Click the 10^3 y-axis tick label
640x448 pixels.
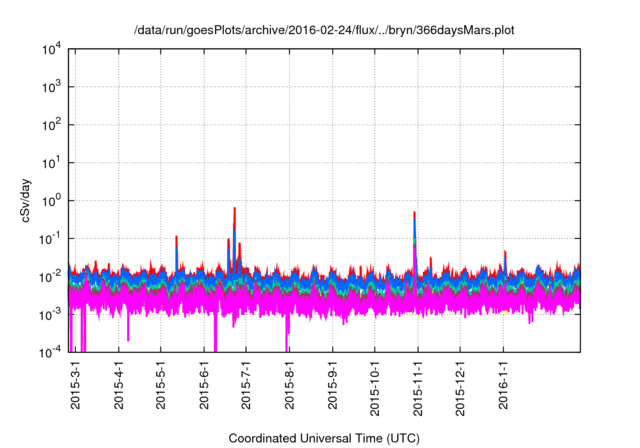point(51,87)
